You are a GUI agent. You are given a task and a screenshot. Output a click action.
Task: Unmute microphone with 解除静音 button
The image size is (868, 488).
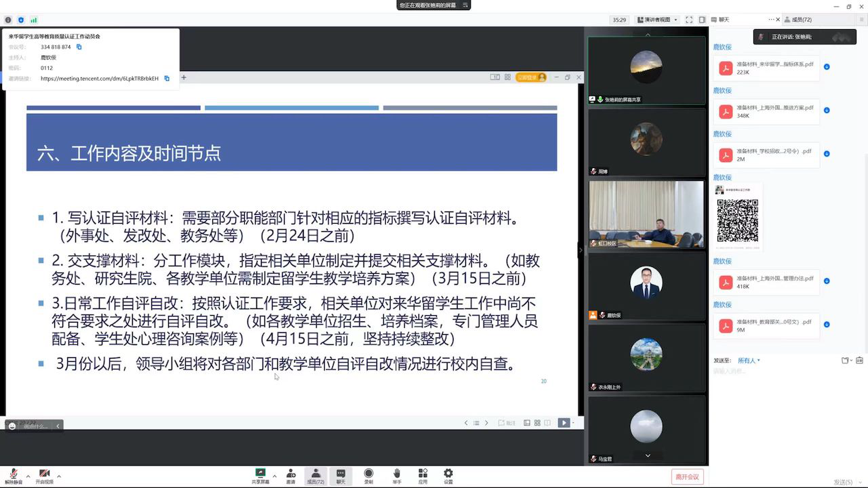[13, 476]
